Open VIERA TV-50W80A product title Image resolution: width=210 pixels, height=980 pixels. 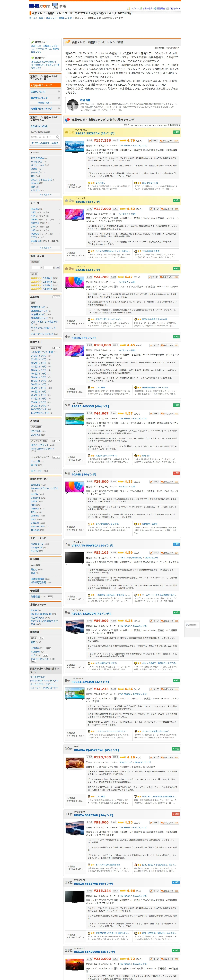92,546
